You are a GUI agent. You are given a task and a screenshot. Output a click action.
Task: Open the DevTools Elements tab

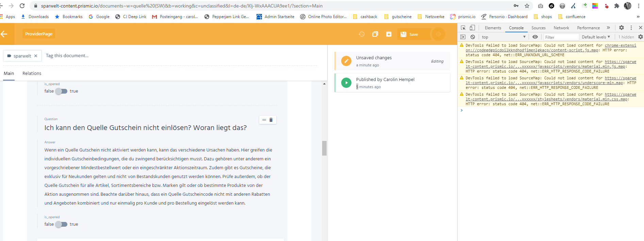pos(493,28)
